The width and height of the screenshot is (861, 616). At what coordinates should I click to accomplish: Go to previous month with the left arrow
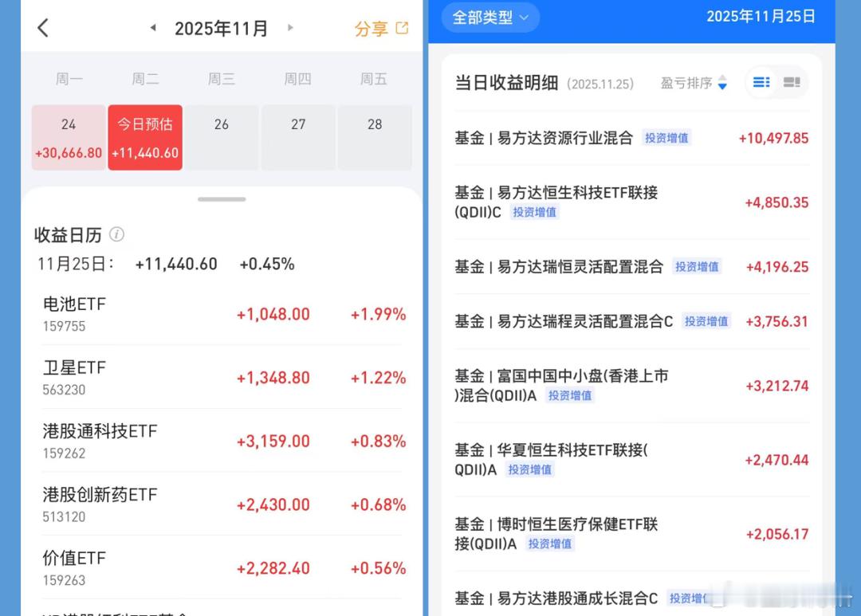(152, 28)
